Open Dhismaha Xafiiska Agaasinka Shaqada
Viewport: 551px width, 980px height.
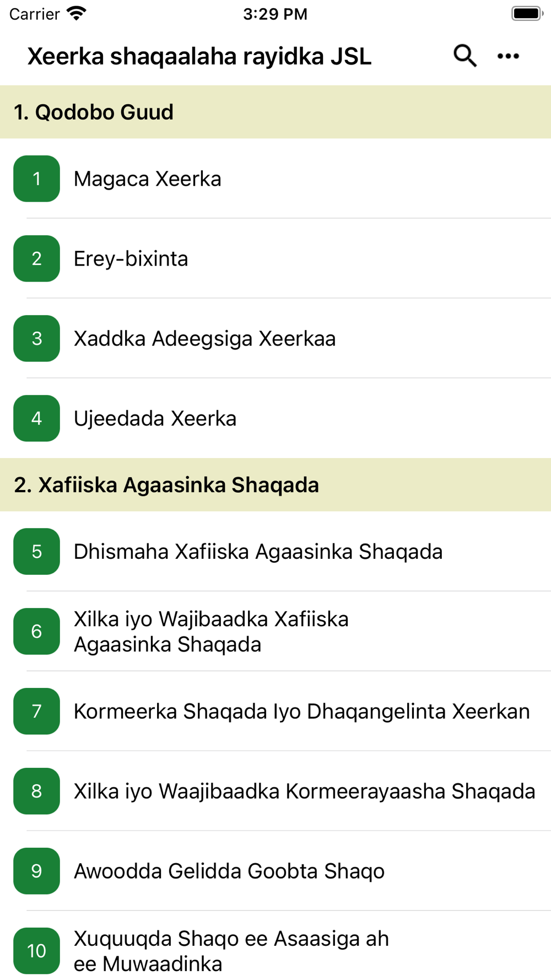point(258,551)
